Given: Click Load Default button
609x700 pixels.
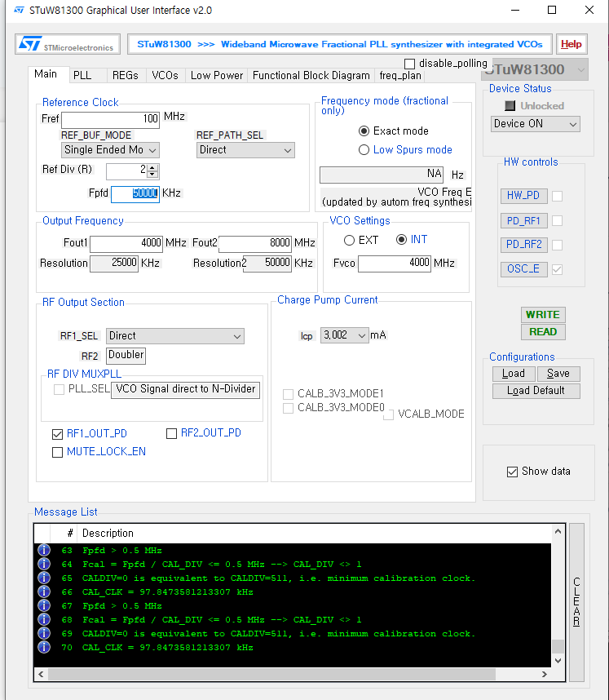Looking at the screenshot, I should tap(536, 391).
